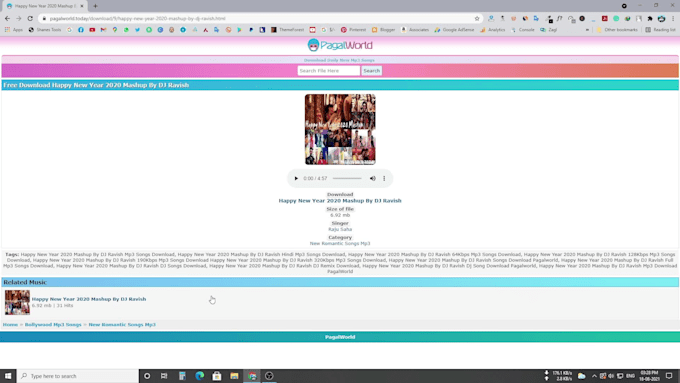Go forward in browser history

pos(19,19)
